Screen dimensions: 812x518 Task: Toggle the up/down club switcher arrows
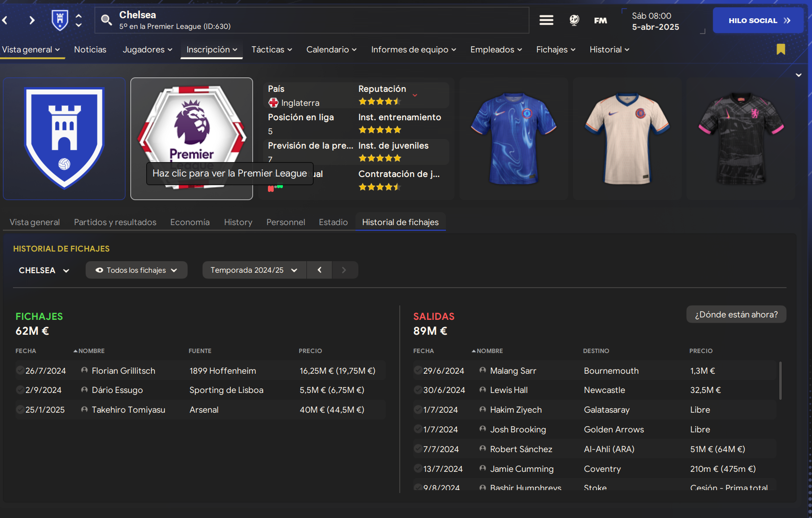pos(79,20)
